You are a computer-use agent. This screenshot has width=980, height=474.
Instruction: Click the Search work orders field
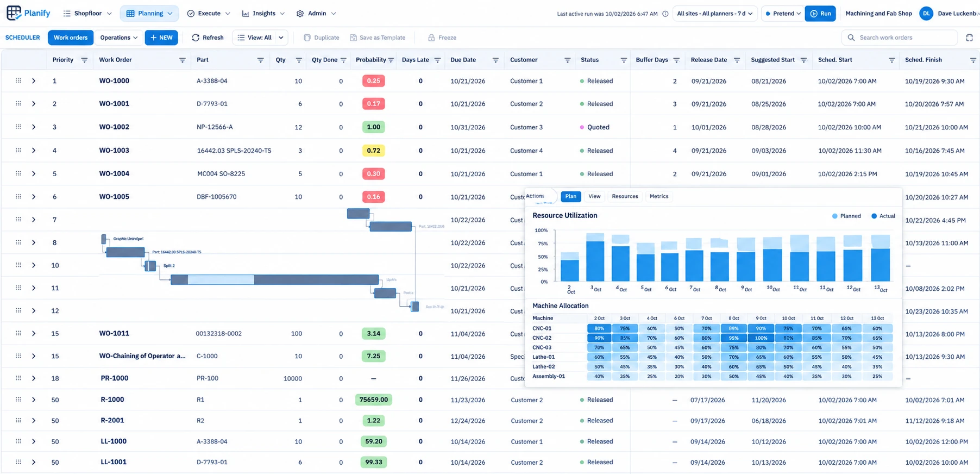pos(899,38)
